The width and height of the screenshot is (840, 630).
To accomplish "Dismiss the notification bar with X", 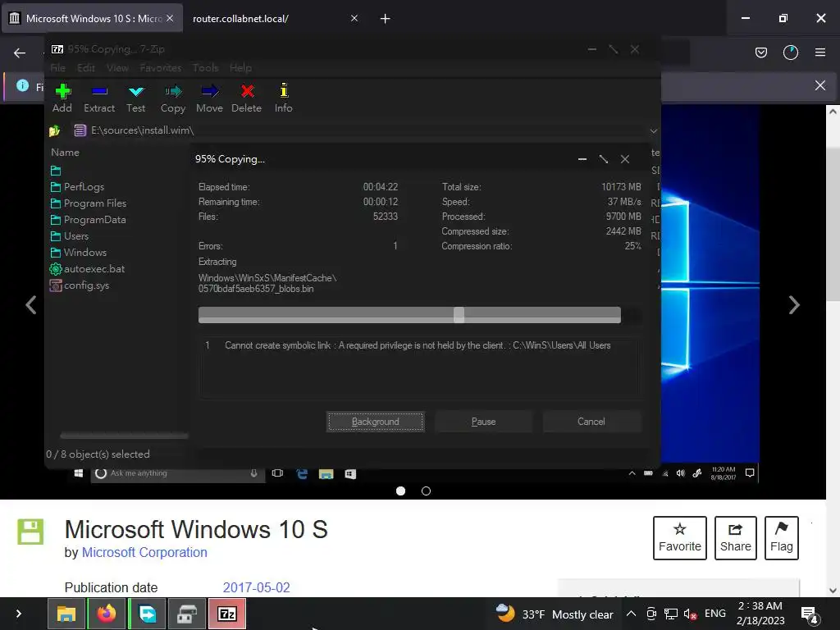I will pyautogui.click(x=820, y=85).
